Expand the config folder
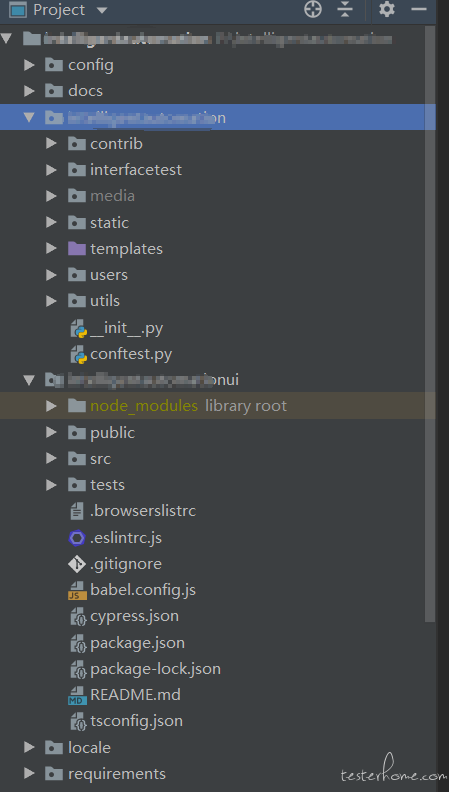 coord(29,65)
